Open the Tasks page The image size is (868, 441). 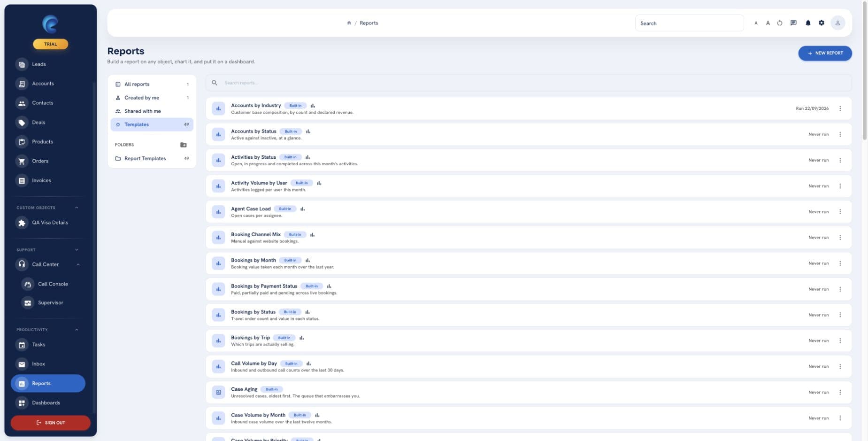coord(48,345)
